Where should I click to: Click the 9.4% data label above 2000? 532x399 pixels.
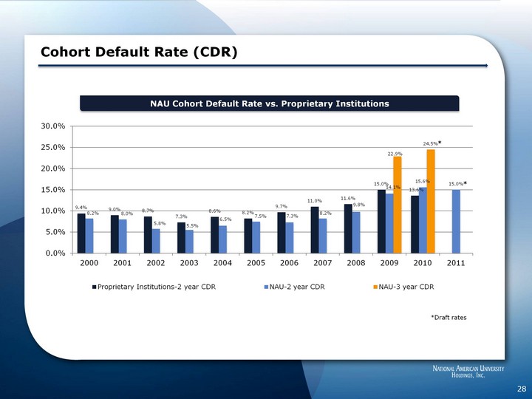pos(81,208)
